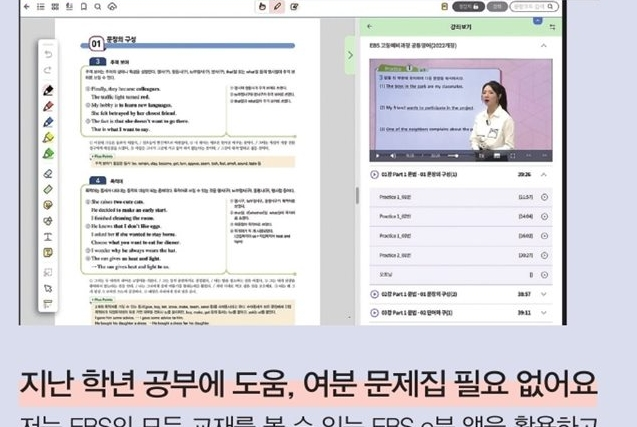Viewport: 637px width, 427px height.
Task: Select the ruler tool in the drawing toolbar
Action: (x=47, y=189)
